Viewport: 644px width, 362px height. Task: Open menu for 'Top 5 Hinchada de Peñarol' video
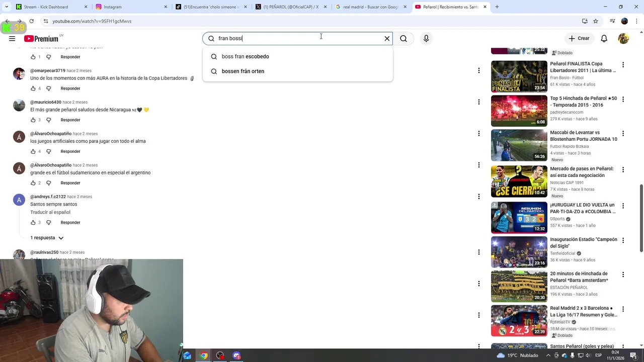[x=623, y=100]
